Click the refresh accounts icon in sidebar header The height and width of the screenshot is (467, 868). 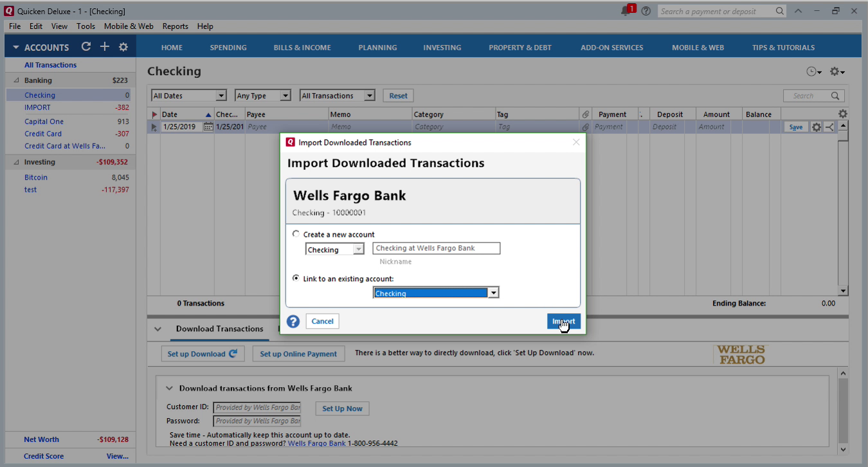pyautogui.click(x=86, y=47)
